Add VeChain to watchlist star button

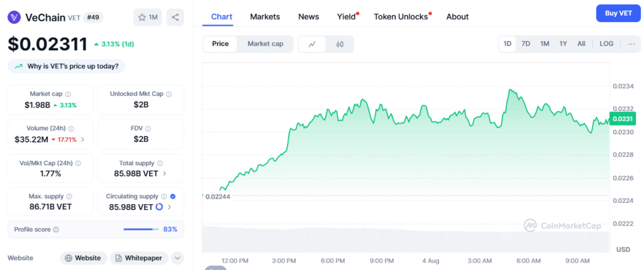click(148, 17)
